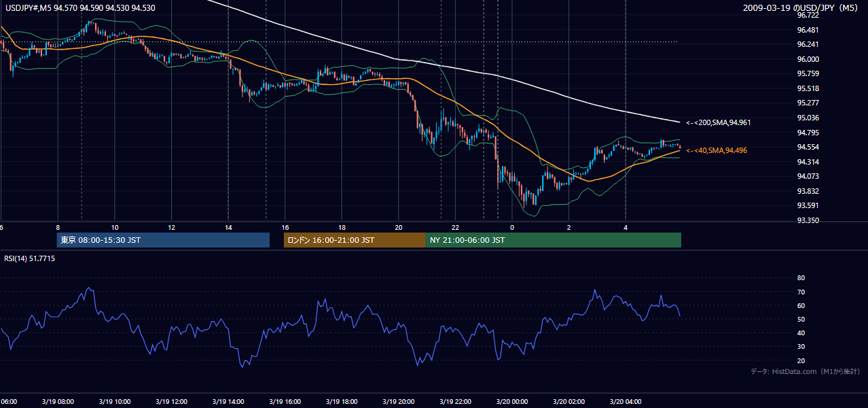Select the NY 21:00-06:00 JST session bar
Viewport: 868px width, 408px height.
click(554, 240)
